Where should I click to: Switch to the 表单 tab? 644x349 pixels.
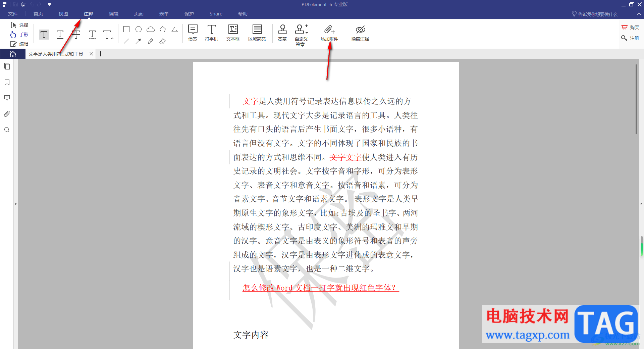coord(164,14)
